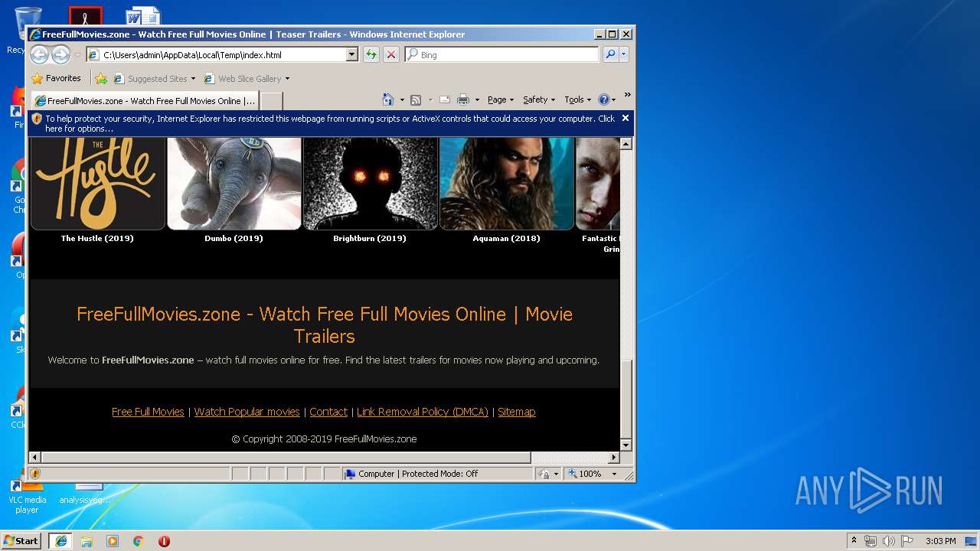Click the vertical scrollbar down arrow
Image resolution: width=980 pixels, height=551 pixels.
(x=626, y=445)
